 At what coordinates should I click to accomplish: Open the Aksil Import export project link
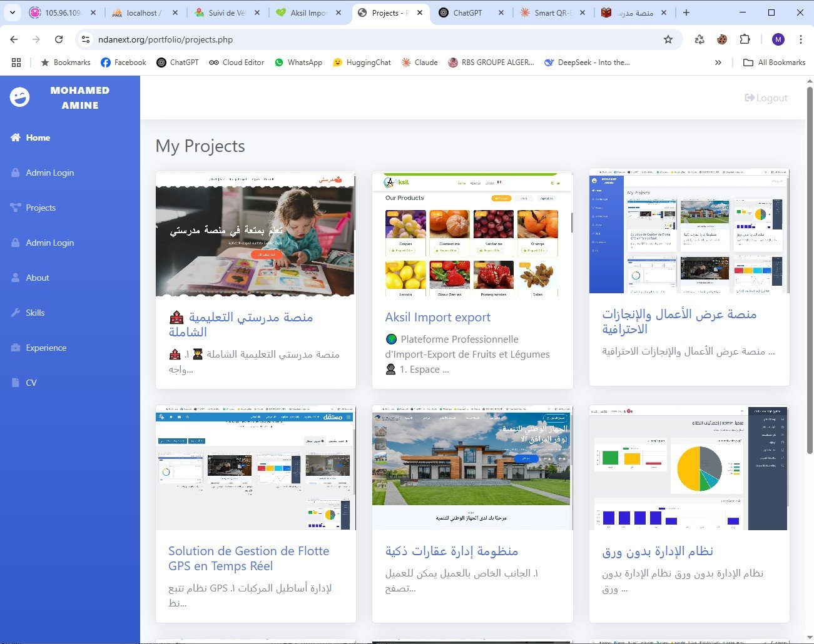click(437, 317)
